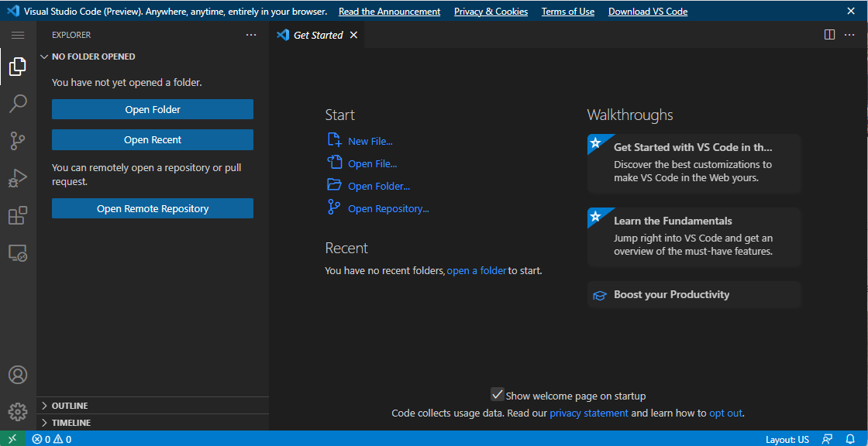868x446 pixels.
Task: Open the Extensions blocks icon
Action: 18,216
